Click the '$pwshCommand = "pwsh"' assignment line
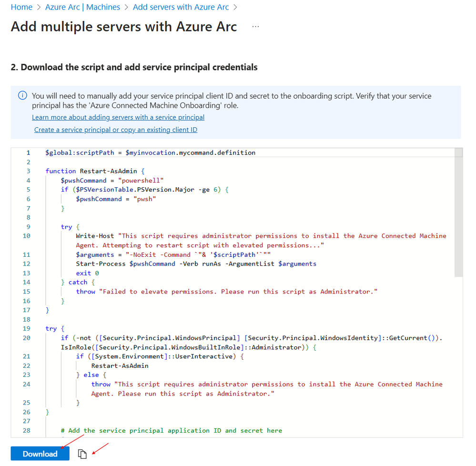This screenshot has height=466, width=476. [x=116, y=199]
